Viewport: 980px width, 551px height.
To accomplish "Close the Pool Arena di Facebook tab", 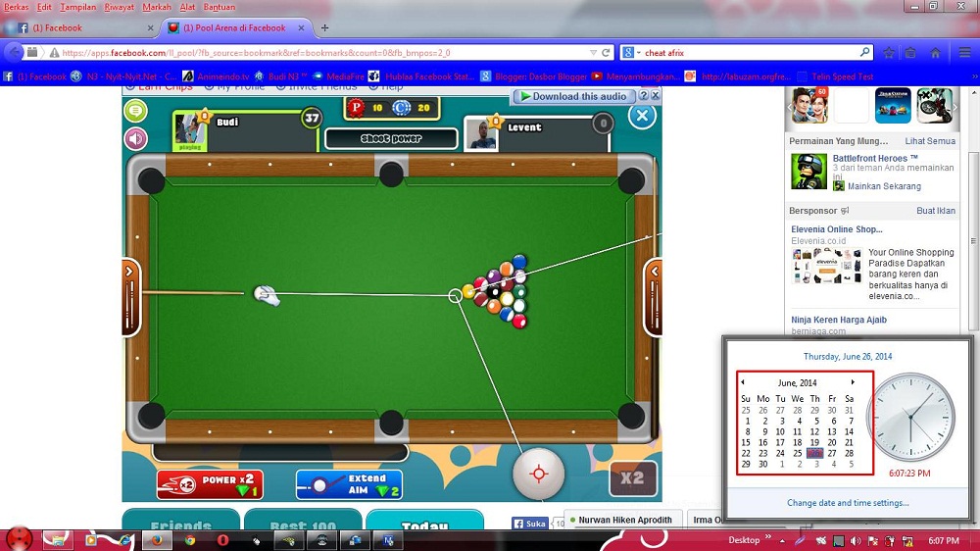I will coord(301,28).
